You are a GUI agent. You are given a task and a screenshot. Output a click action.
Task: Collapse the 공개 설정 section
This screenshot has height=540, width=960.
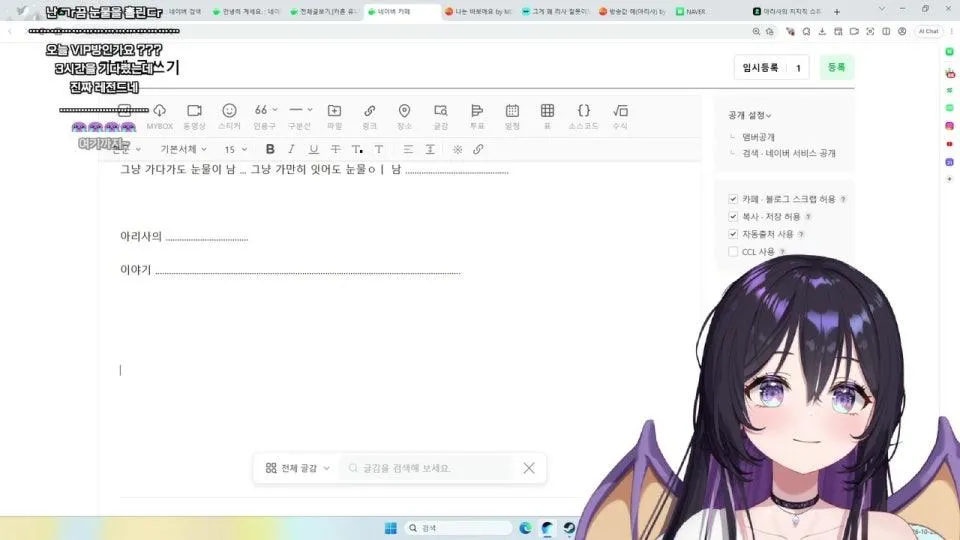tap(749, 115)
